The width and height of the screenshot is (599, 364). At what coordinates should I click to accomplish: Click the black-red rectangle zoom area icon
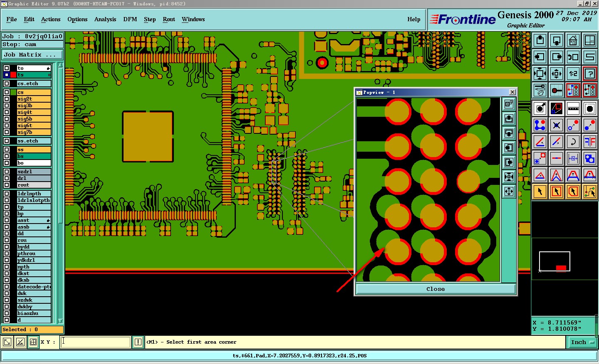point(557,109)
